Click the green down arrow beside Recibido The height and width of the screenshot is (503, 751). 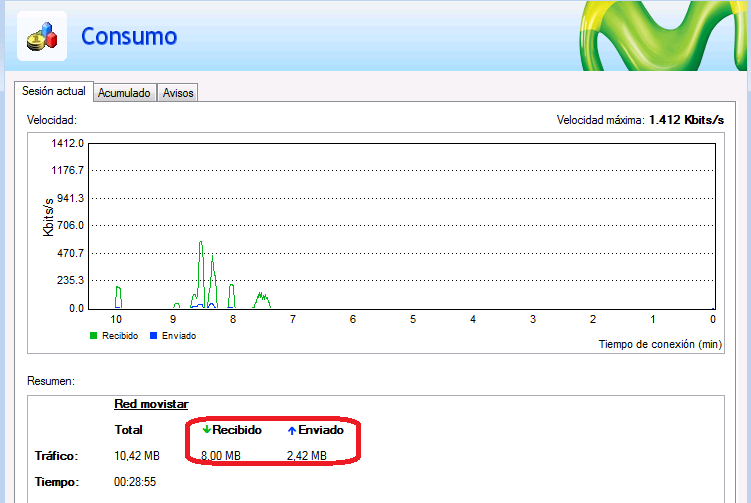pos(206,430)
